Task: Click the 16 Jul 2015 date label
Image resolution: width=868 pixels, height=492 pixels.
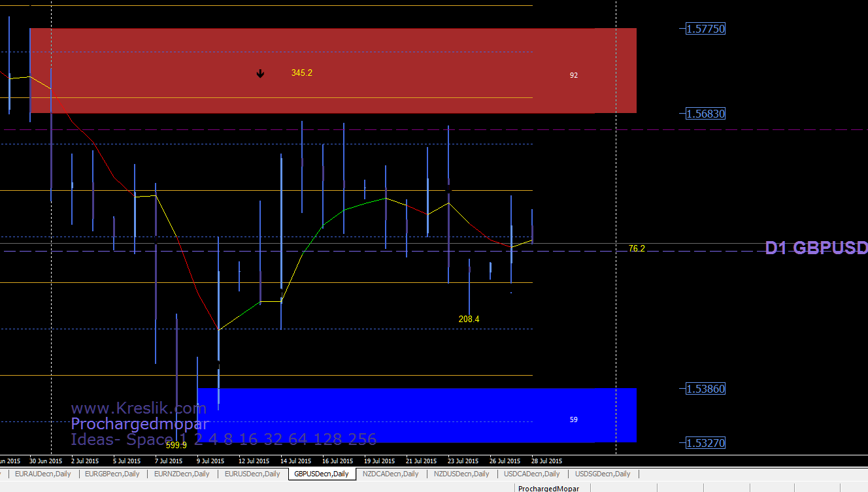Action: pyautogui.click(x=337, y=461)
